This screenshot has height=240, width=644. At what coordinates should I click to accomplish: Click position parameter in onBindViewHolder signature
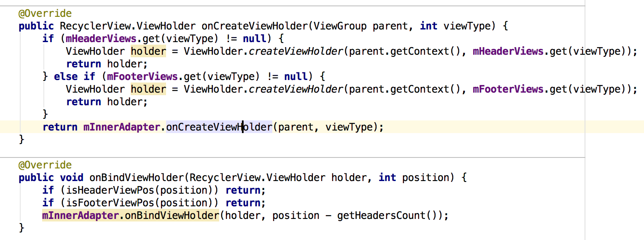(426, 178)
